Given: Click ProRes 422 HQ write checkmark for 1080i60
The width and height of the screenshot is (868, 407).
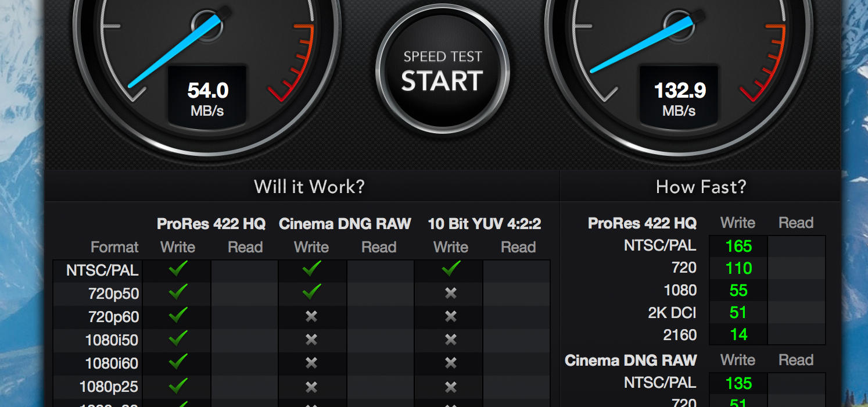Looking at the screenshot, I should tap(178, 362).
